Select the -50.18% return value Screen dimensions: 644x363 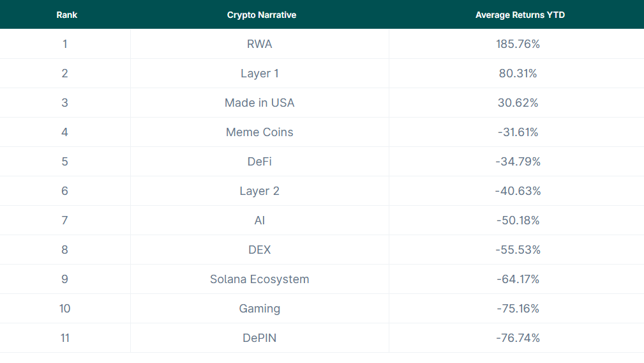(x=518, y=220)
